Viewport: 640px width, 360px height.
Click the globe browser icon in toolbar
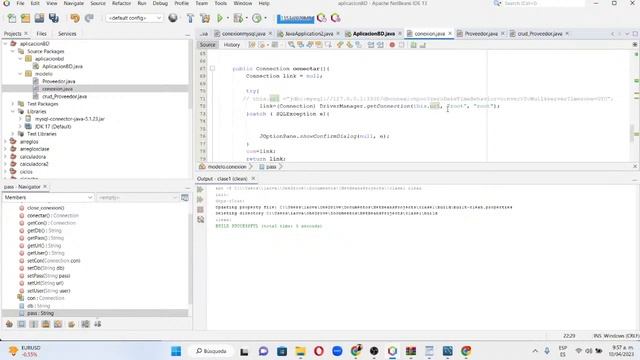click(173, 18)
